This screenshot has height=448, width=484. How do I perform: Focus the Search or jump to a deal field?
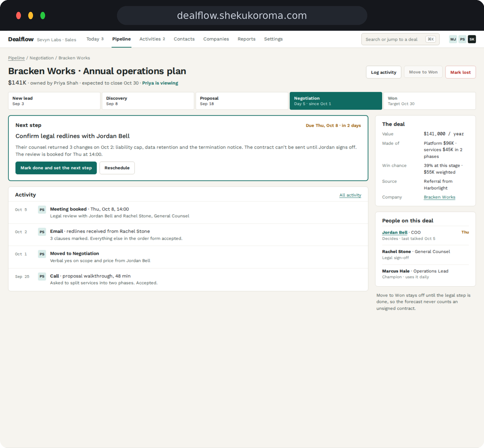400,39
